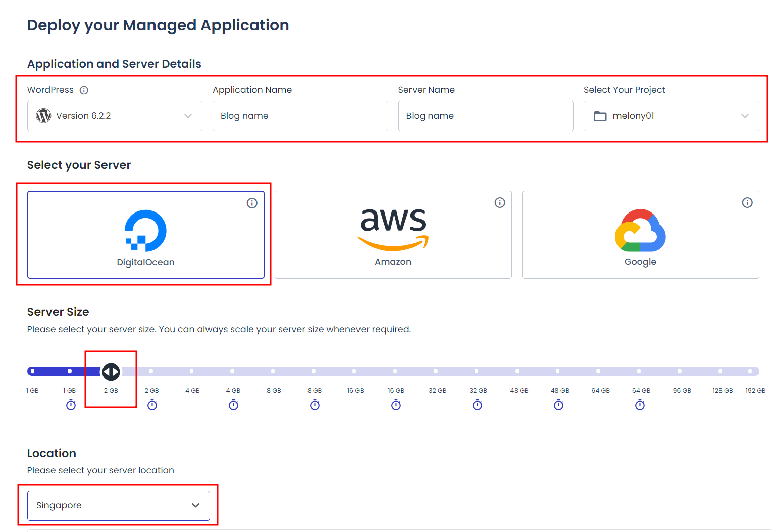Expand the Select Your Project dropdown chevron

745,116
